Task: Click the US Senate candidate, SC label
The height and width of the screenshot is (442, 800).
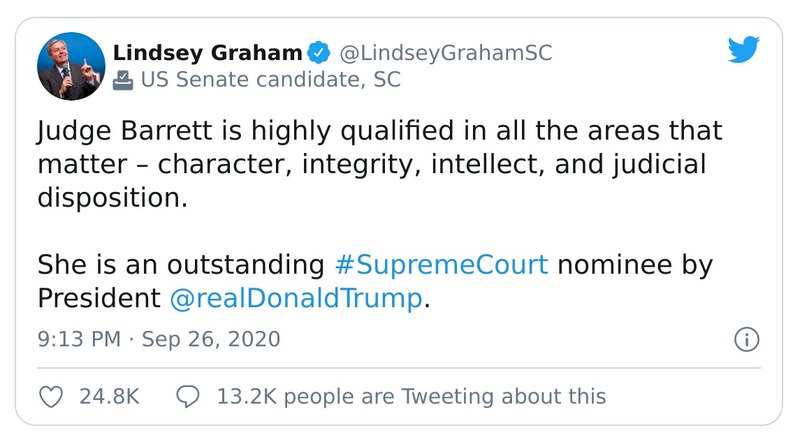Action: click(255, 81)
